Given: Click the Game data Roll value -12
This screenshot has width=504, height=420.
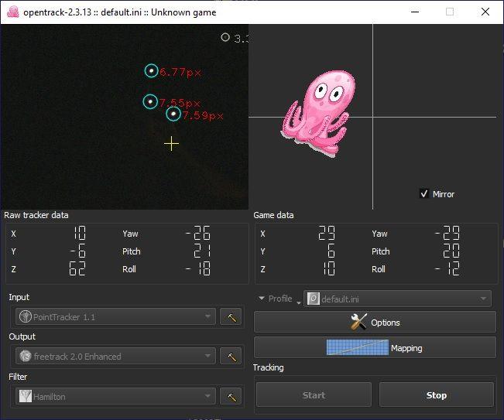Looking at the screenshot, I should coord(447,268).
